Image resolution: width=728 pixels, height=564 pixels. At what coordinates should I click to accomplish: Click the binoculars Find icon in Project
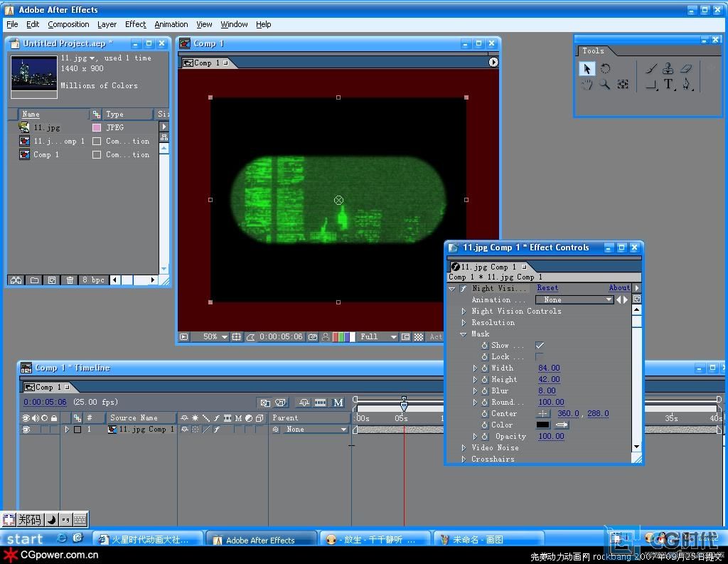point(16,280)
